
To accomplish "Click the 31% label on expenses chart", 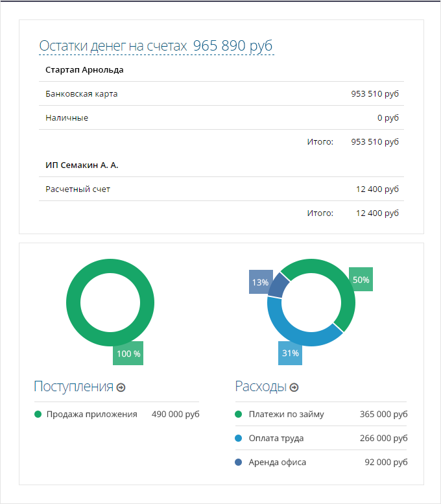I will (x=291, y=354).
